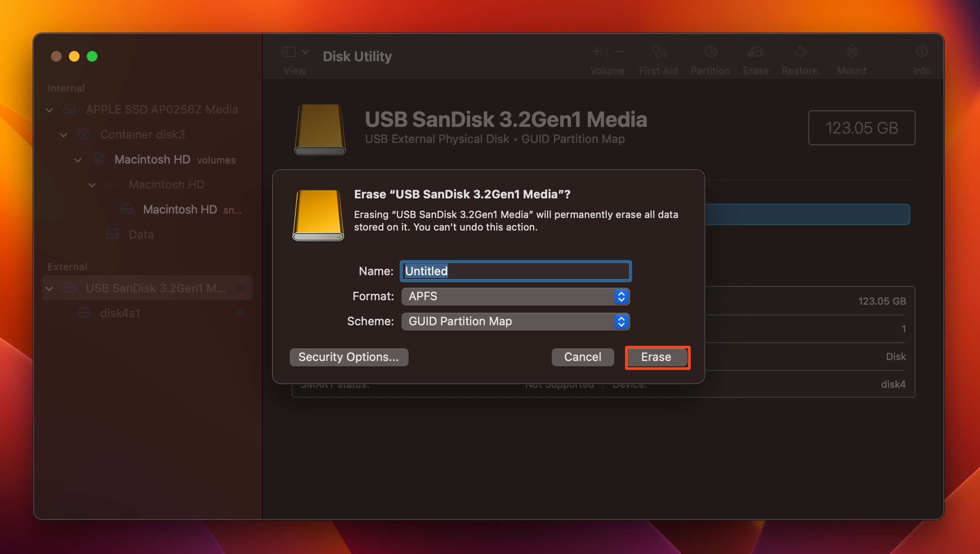
Task: Click the Restore arrow icon
Action: [800, 52]
